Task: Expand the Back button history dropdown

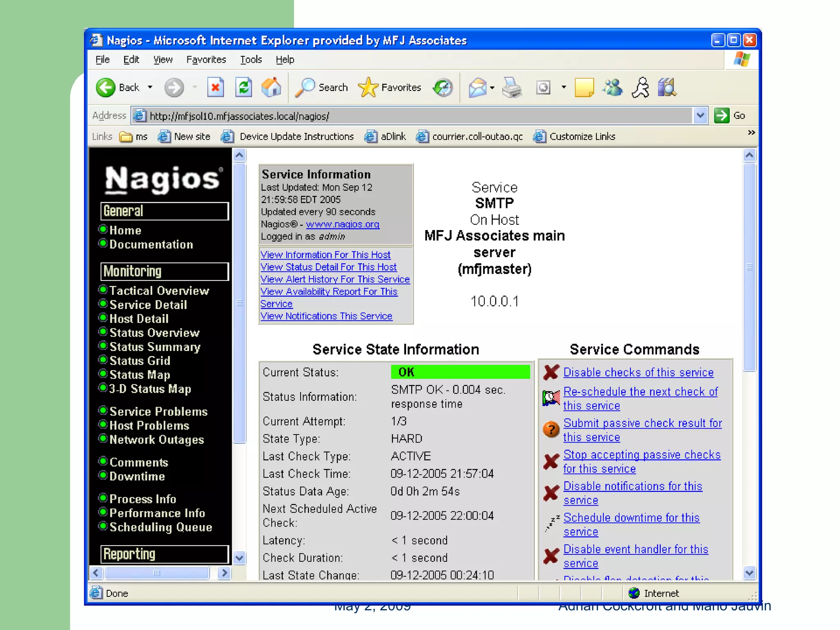Action: (x=150, y=87)
